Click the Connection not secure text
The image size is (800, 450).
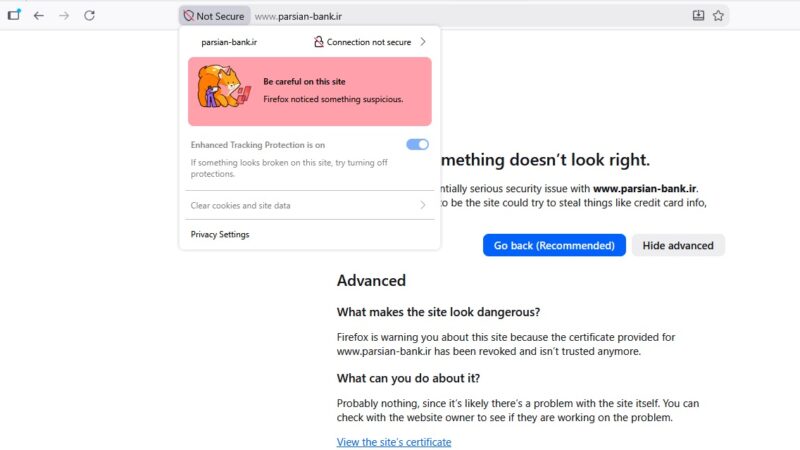click(x=369, y=42)
